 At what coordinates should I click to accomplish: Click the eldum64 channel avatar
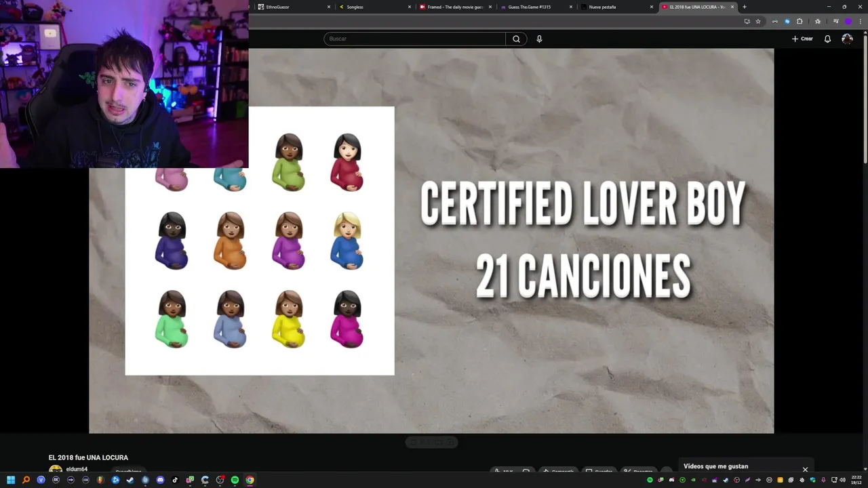pyautogui.click(x=55, y=470)
